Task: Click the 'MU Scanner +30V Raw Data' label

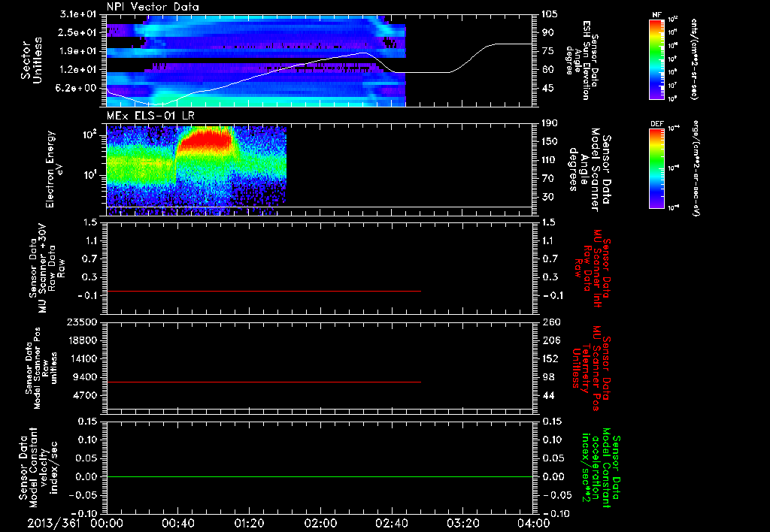Action: pyautogui.click(x=46, y=268)
